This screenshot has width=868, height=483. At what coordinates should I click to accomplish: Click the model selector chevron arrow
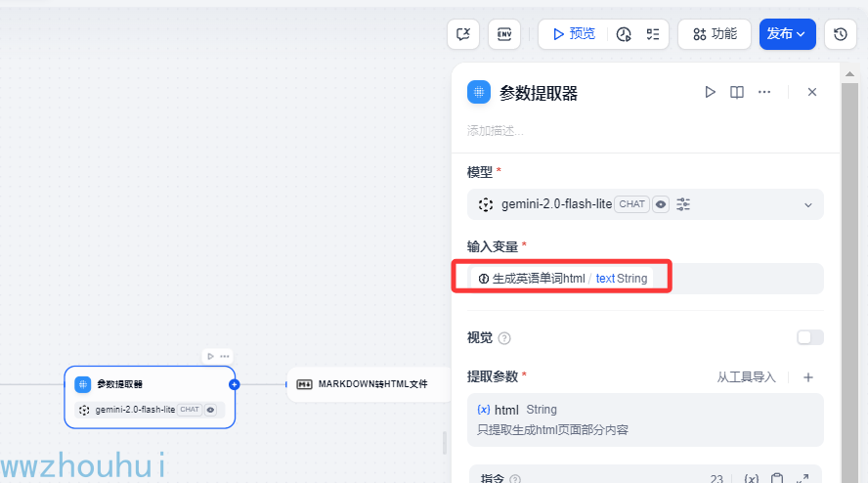(x=808, y=205)
